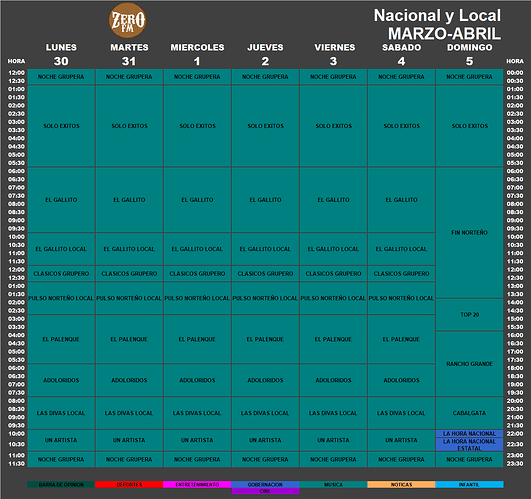Select Thursday's ADOLORIDOS block
Viewport: 531px width, 499px height.
265,380
